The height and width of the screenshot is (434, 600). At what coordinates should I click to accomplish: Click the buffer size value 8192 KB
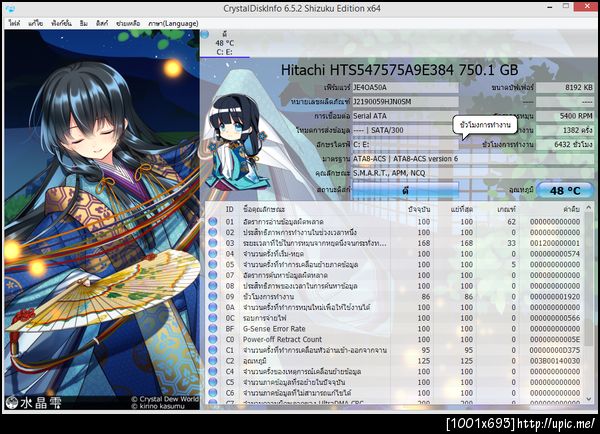pyautogui.click(x=565, y=88)
